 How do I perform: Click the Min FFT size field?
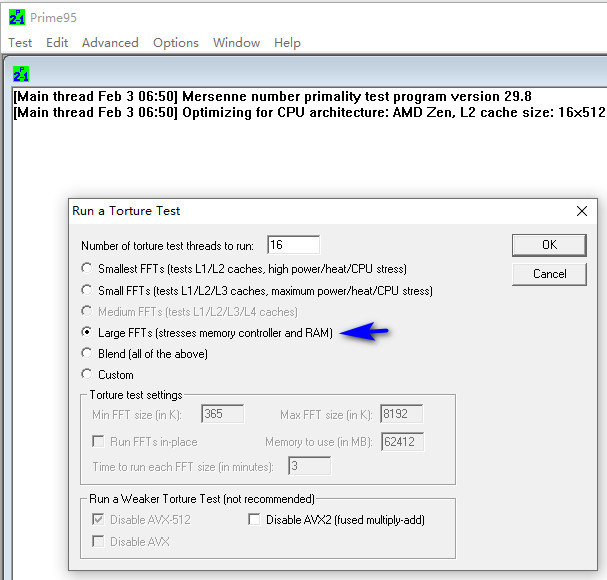pyautogui.click(x=223, y=414)
